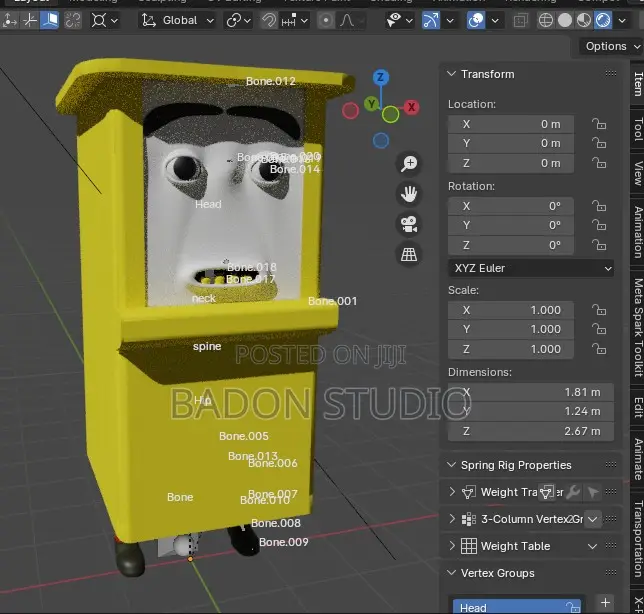Expand the Weight Table panel

click(452, 546)
